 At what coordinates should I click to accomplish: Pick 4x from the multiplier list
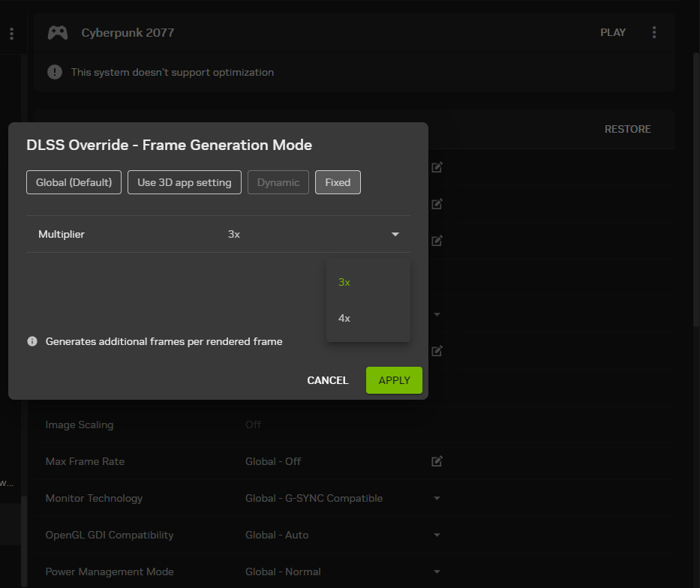click(344, 318)
